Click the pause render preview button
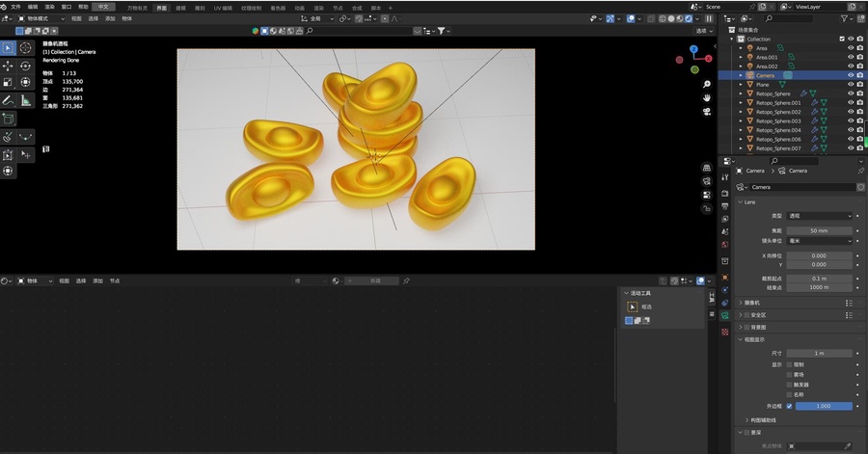The height and width of the screenshot is (454, 868). tap(709, 18)
